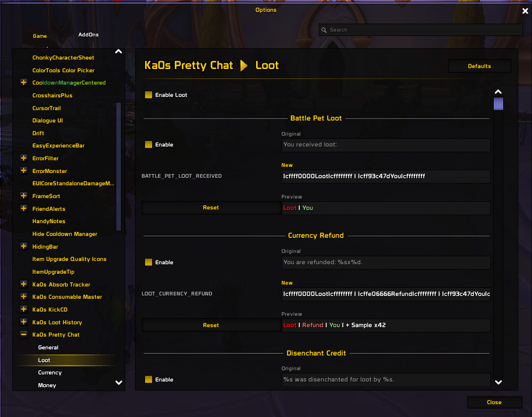Collapse the KaOs Pretty Chat tree

[x=24, y=334]
